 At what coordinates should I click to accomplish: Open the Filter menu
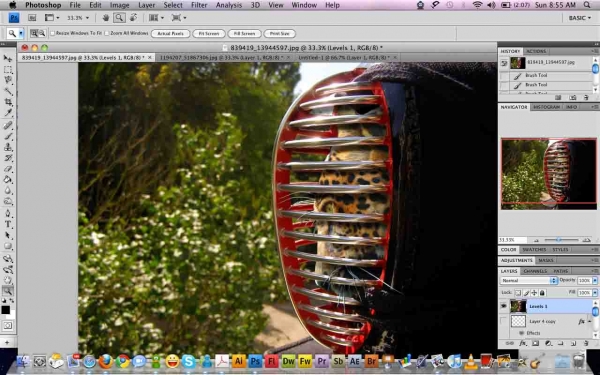199,5
